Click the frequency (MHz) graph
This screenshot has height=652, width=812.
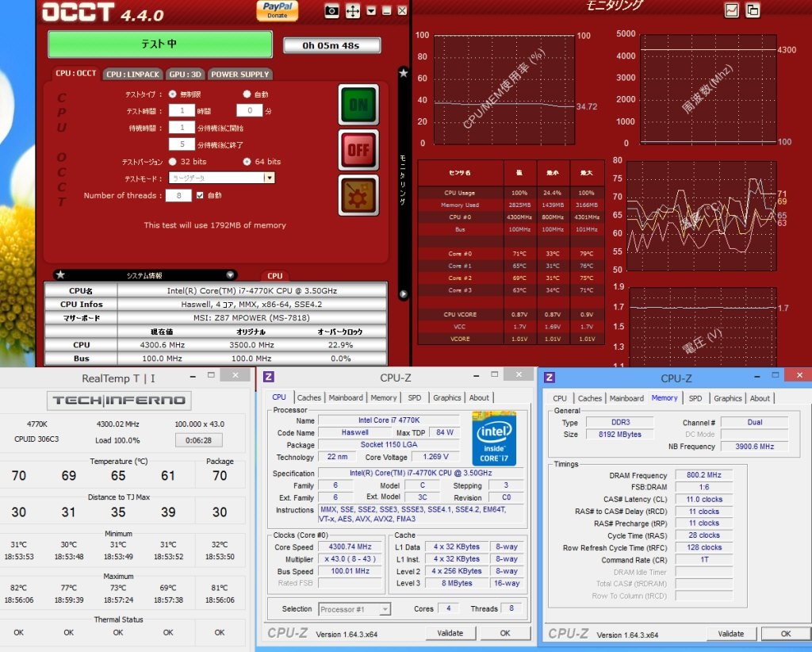[708, 89]
